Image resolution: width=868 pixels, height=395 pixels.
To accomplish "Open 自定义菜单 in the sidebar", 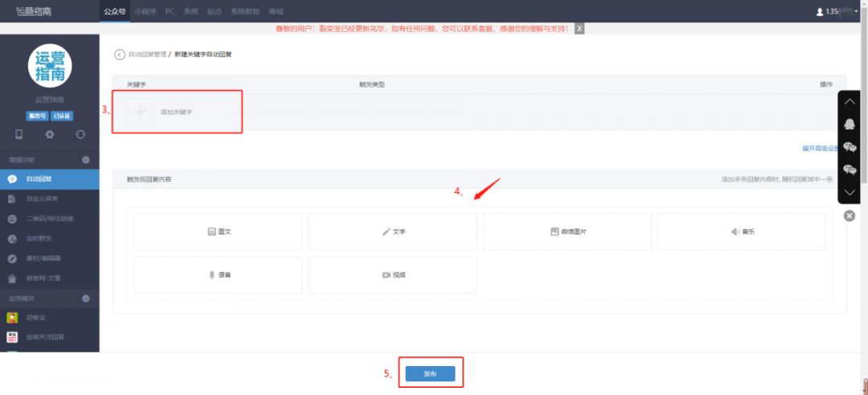I will coord(50,199).
